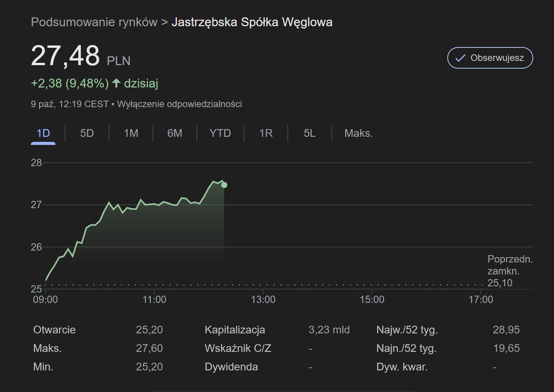This screenshot has height=392, width=554.
Task: Click the Wskaźnik C/Z label
Action: (x=238, y=348)
